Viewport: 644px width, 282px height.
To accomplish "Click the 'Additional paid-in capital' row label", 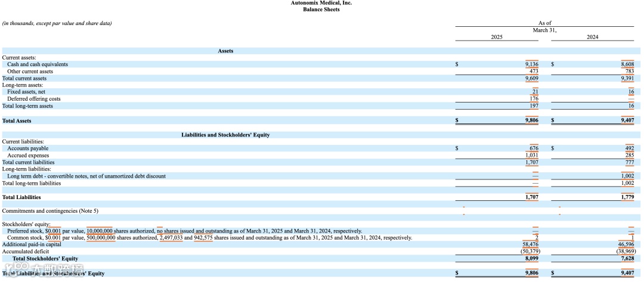I will click(31, 244).
